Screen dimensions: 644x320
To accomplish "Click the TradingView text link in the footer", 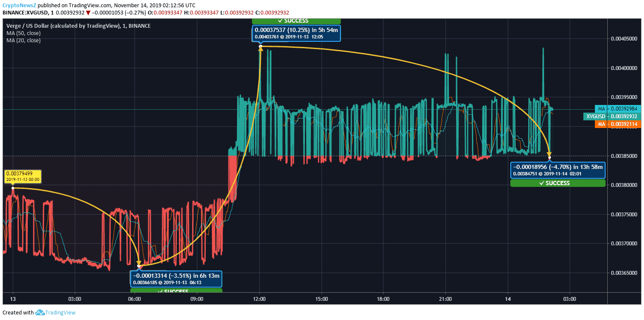I will 61,312.
